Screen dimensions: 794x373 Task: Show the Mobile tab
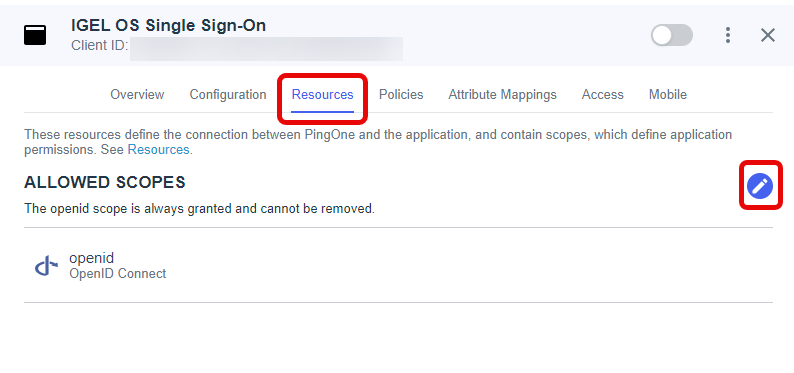[x=668, y=95]
